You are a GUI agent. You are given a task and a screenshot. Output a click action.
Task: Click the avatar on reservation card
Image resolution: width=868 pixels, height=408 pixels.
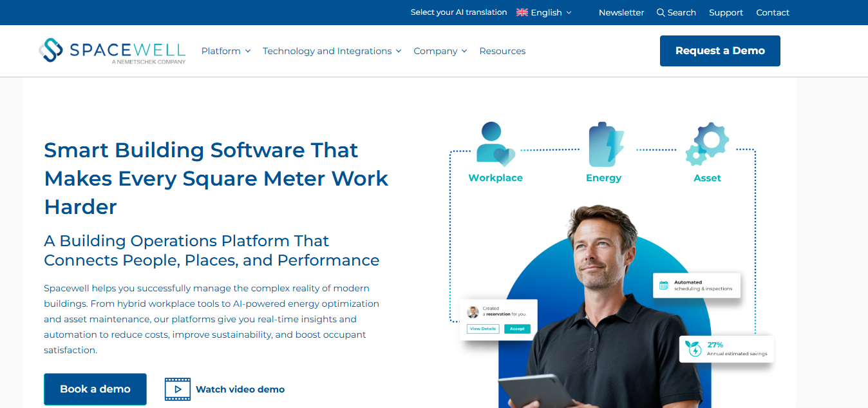473,312
